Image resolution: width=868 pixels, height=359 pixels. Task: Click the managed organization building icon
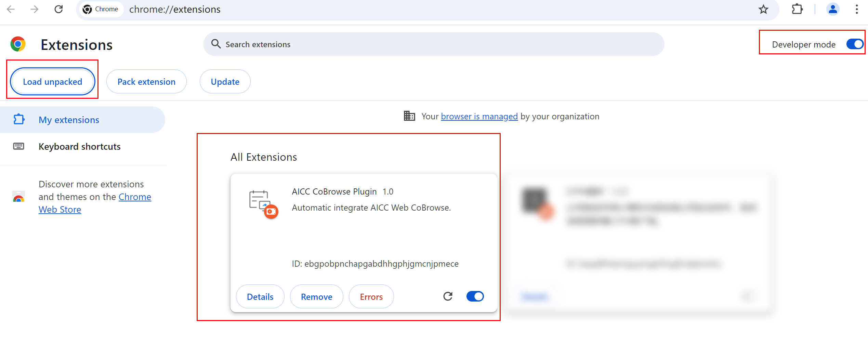(x=409, y=116)
